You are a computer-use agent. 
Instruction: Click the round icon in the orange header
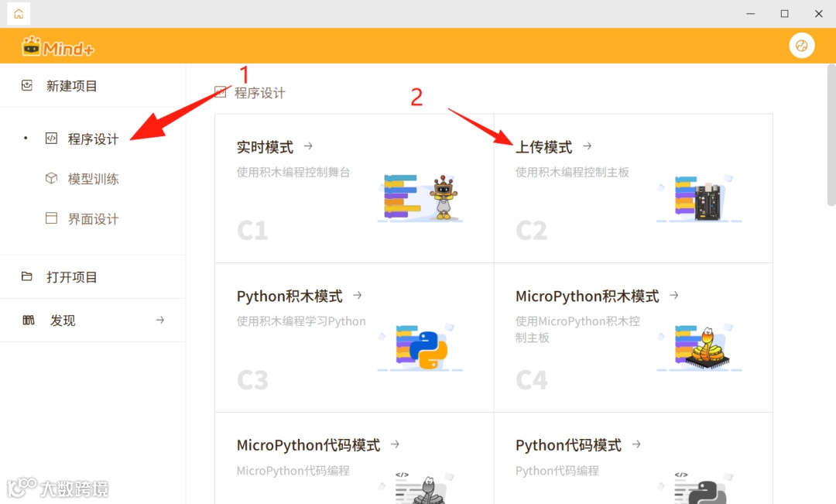[x=801, y=46]
